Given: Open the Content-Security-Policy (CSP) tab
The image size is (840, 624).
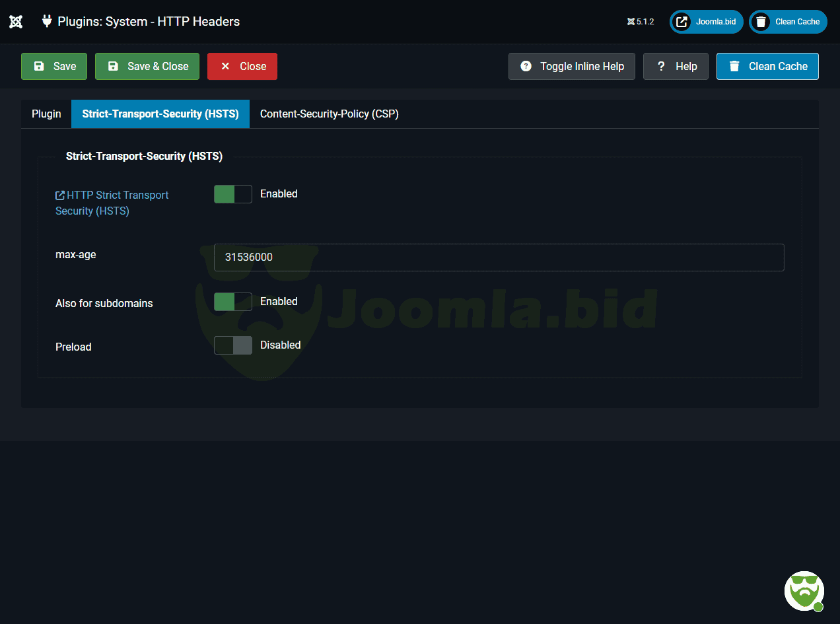Looking at the screenshot, I should click(329, 114).
